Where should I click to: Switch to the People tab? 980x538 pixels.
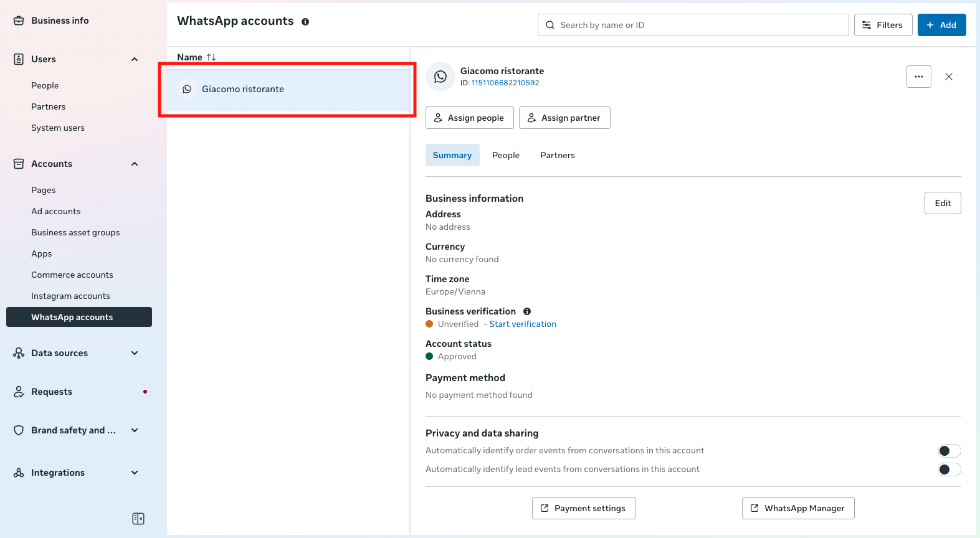tap(506, 155)
